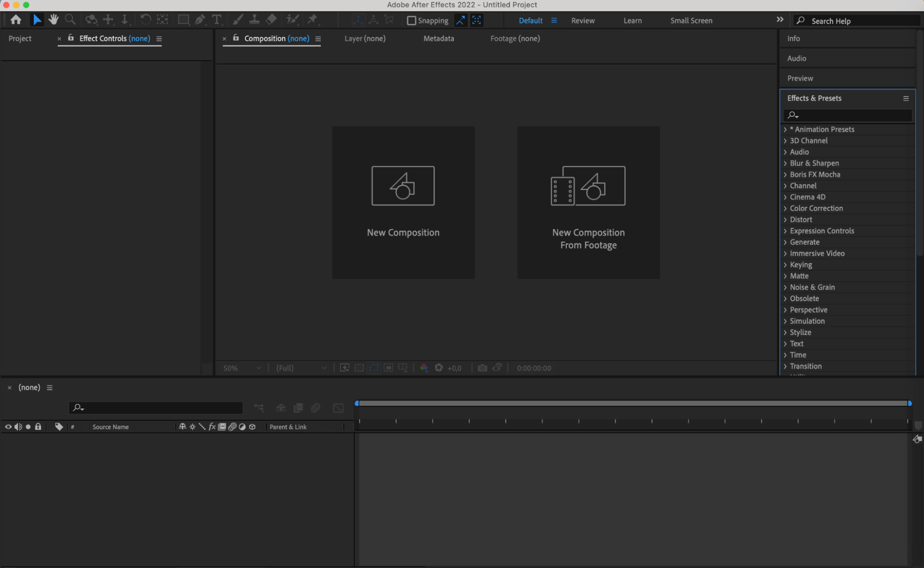Click New Composition button

click(403, 202)
